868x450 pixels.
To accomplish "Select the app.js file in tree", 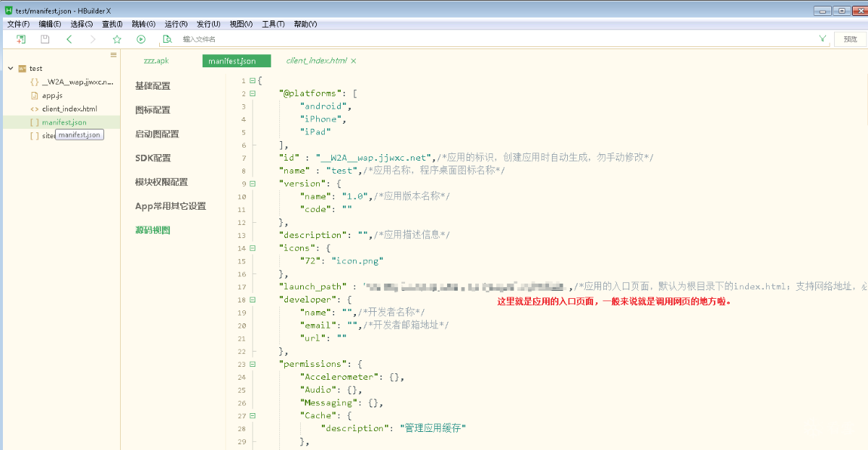I will pos(52,95).
